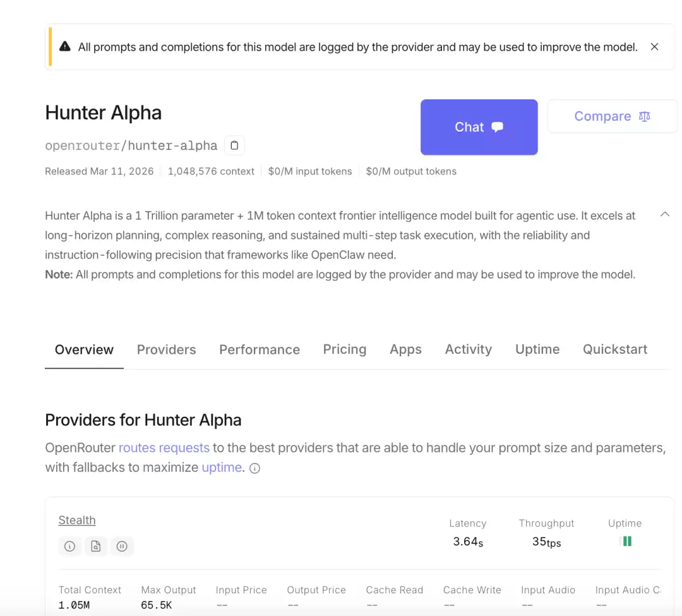Select the Overview tab
The height and width of the screenshot is (616, 682).
(84, 349)
